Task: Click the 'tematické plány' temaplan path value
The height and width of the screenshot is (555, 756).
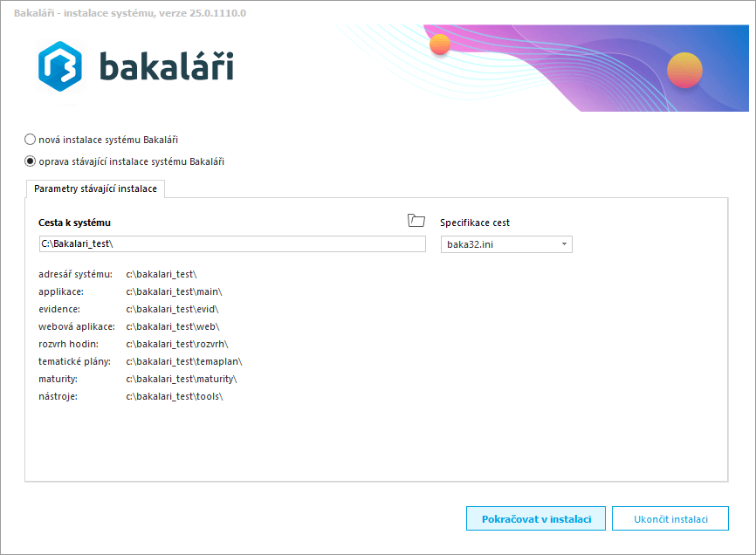Action: pos(183,361)
